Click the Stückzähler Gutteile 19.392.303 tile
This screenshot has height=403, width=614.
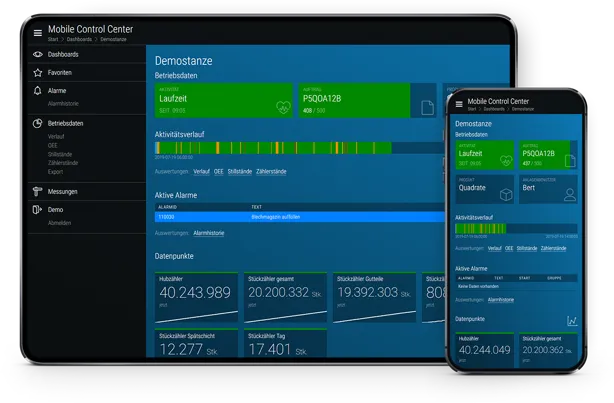pyautogui.click(x=374, y=298)
